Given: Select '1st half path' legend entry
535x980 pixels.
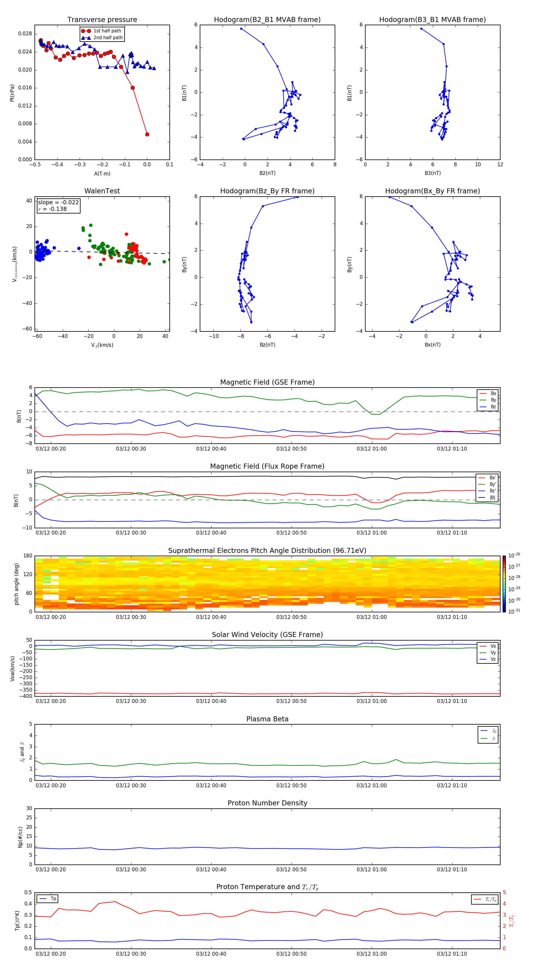Looking at the screenshot, I should (x=102, y=31).
